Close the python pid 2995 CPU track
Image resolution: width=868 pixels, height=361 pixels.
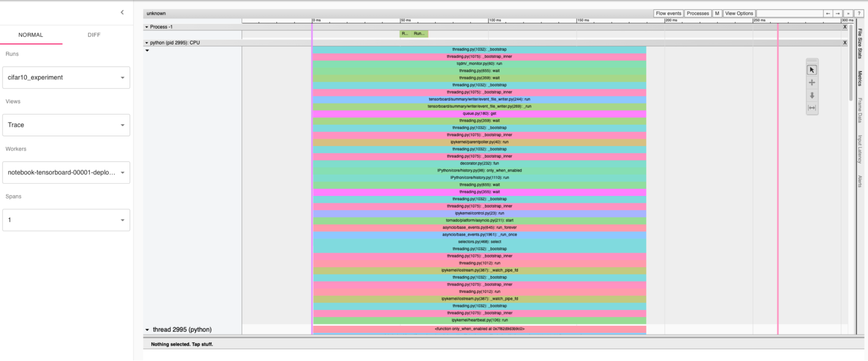click(x=844, y=43)
